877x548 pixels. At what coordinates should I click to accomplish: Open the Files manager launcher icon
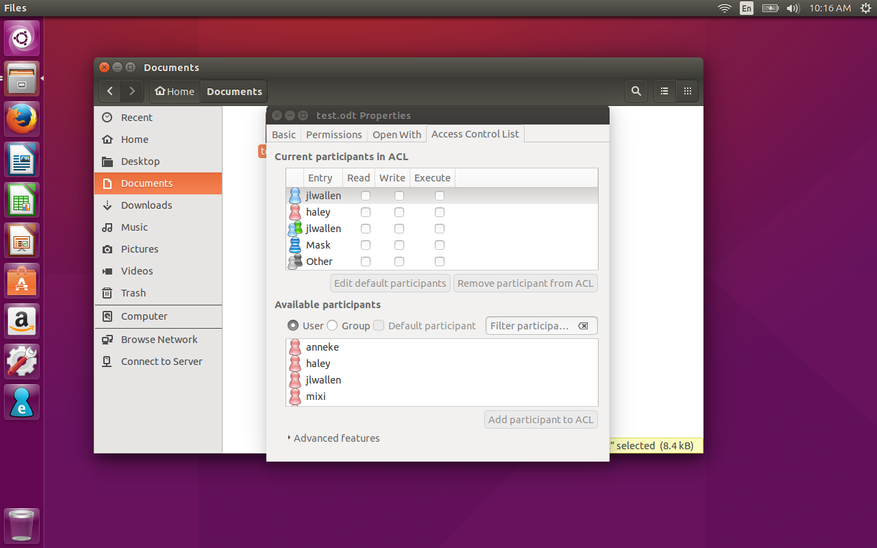coord(22,78)
